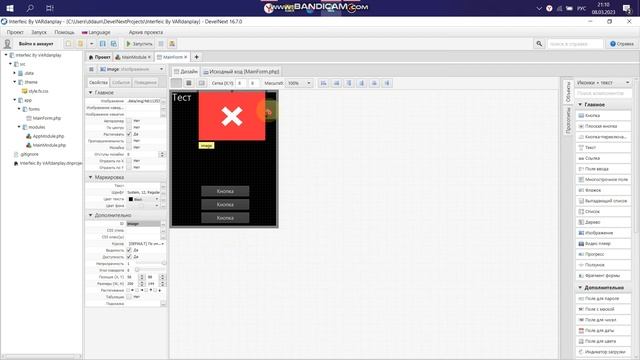Select the Выпадающий список component
The image size is (640, 360).
[x=603, y=201]
